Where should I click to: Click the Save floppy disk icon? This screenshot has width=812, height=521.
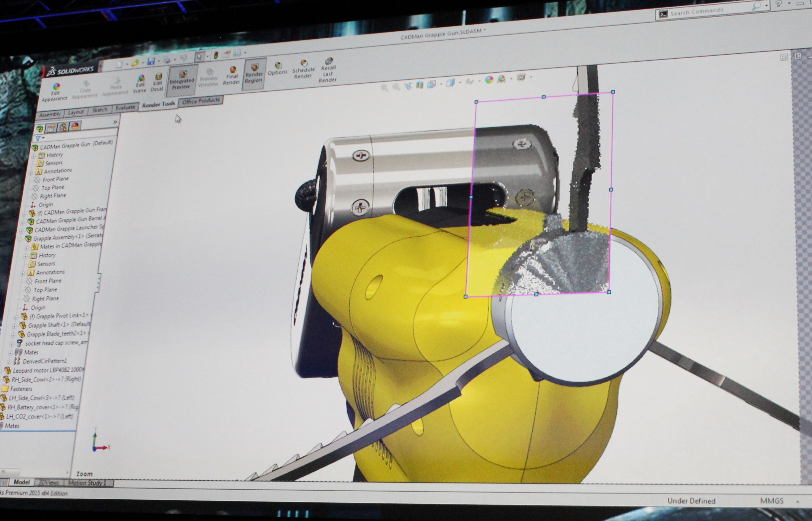click(x=151, y=61)
